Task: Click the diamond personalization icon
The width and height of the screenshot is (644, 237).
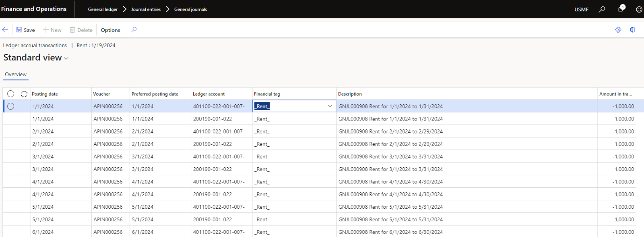Action: tap(618, 30)
